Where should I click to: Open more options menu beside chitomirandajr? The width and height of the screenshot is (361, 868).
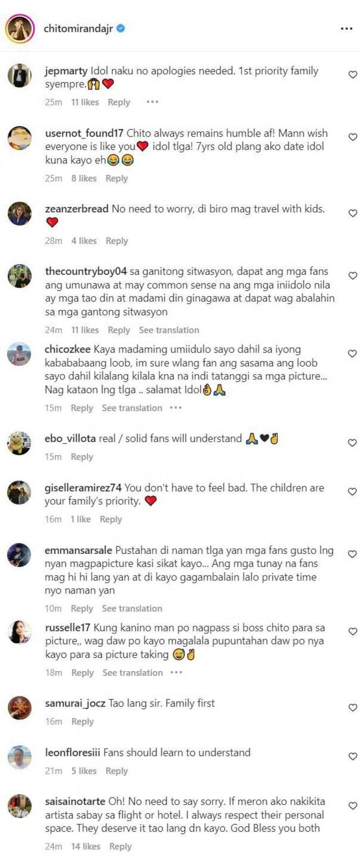click(x=346, y=28)
